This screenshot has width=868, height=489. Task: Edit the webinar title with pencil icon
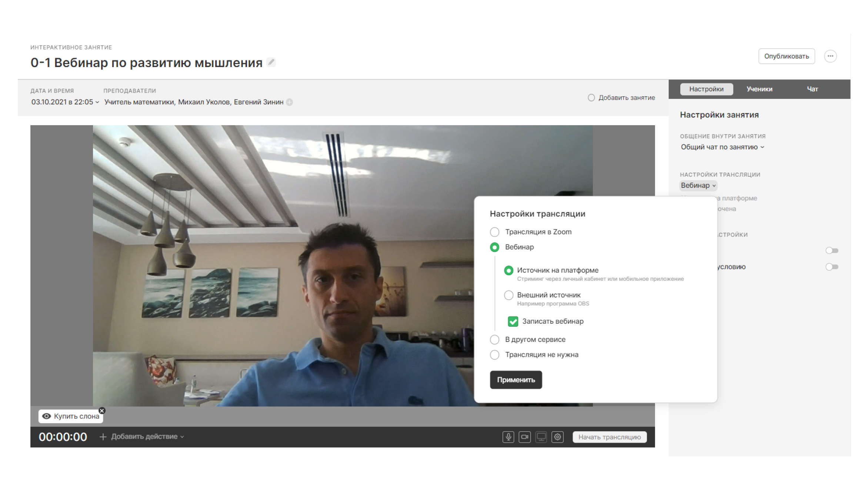271,62
